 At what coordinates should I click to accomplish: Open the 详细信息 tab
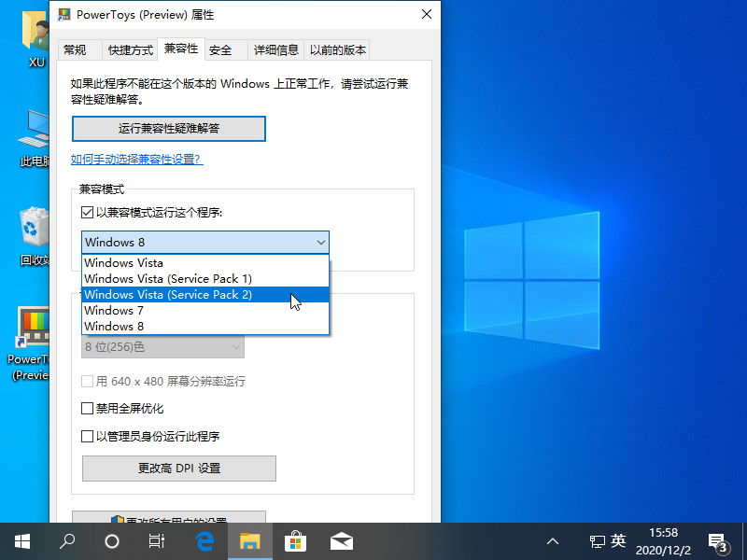point(275,50)
